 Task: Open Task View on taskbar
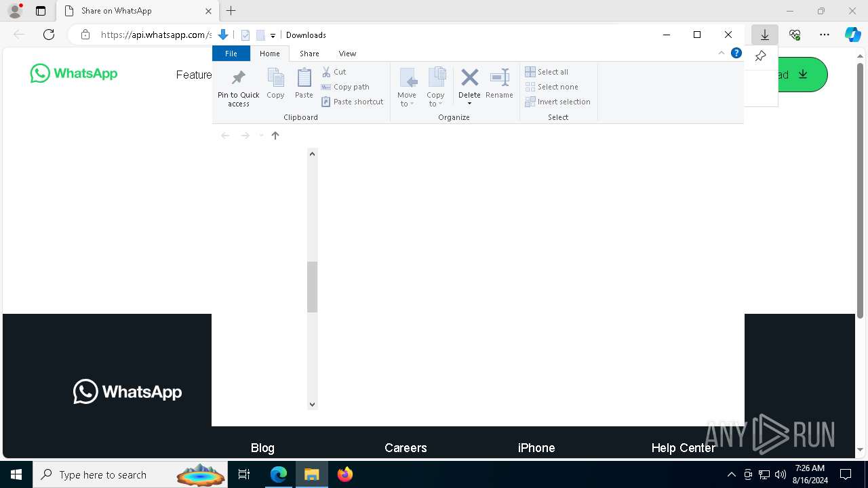tap(244, 474)
